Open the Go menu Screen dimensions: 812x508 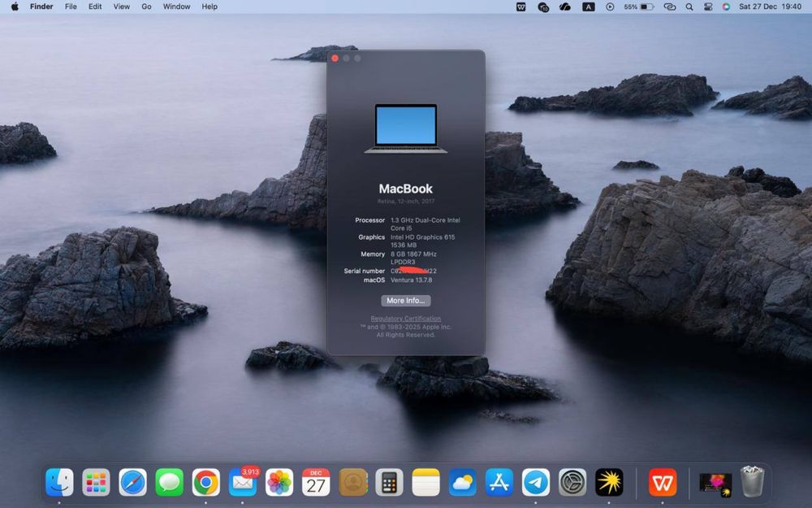[146, 7]
